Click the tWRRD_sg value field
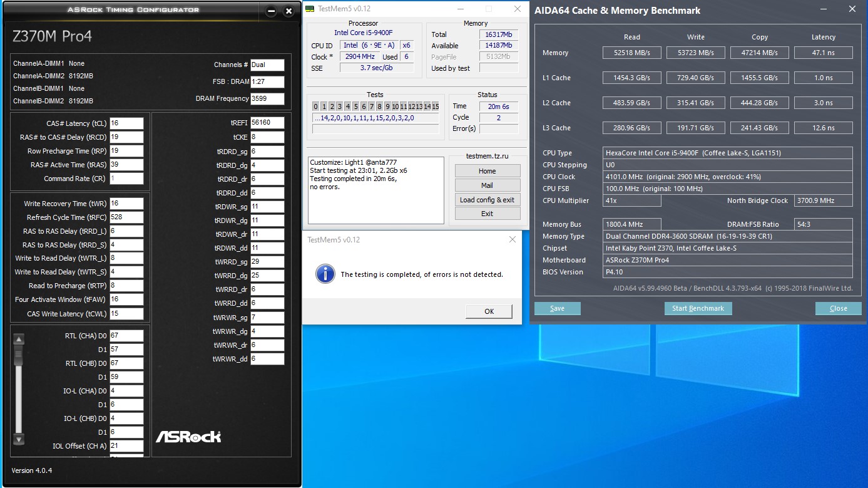 click(x=267, y=262)
